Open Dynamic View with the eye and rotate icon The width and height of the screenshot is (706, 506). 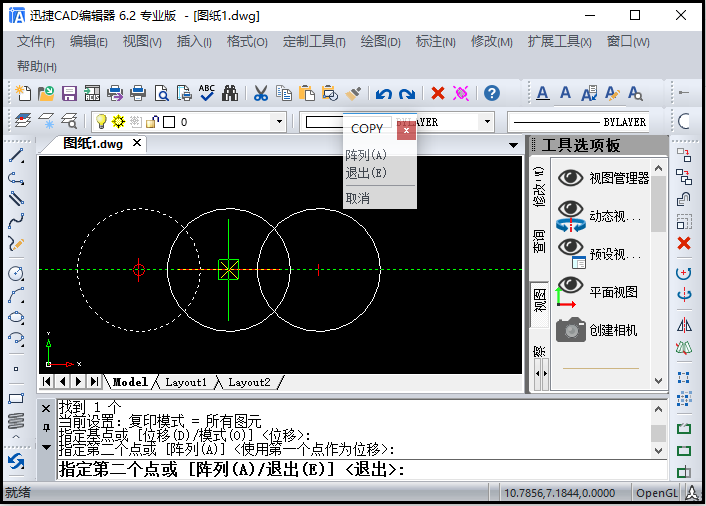(x=570, y=216)
